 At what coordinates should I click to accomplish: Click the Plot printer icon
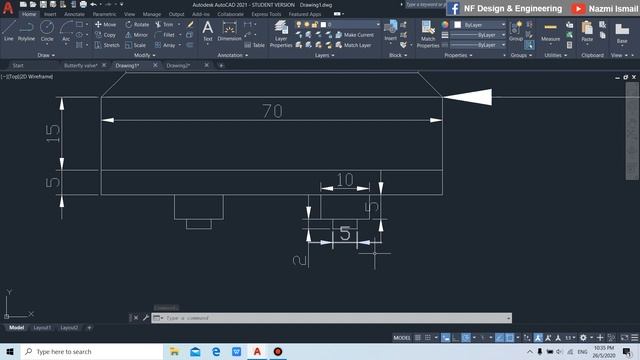[x=83, y=4]
